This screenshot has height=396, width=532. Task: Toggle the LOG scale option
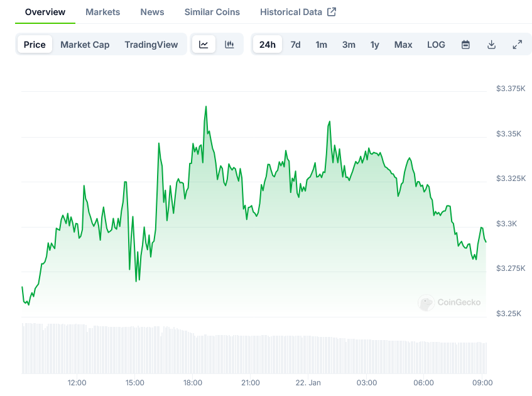(x=436, y=45)
